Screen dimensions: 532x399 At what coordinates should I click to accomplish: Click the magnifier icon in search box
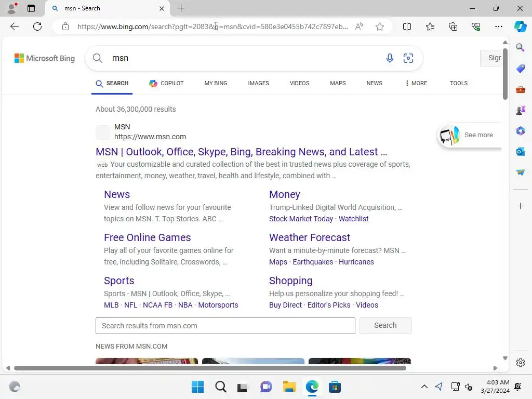[x=97, y=58]
